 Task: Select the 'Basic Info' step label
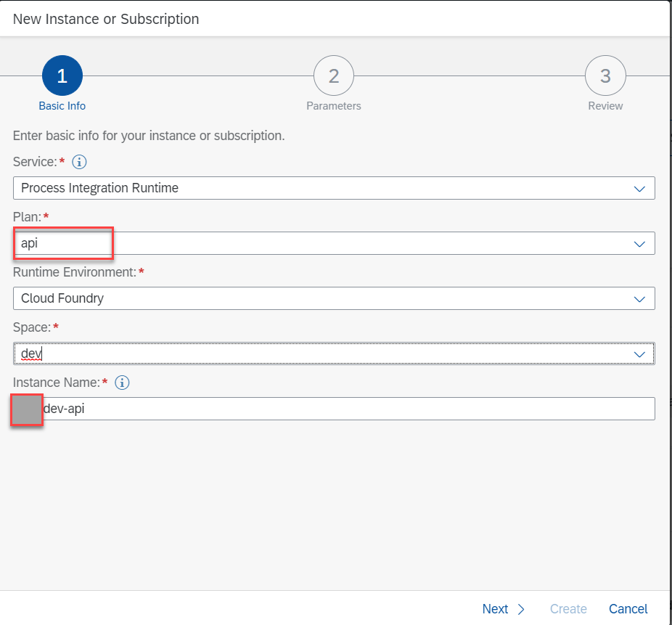point(62,106)
